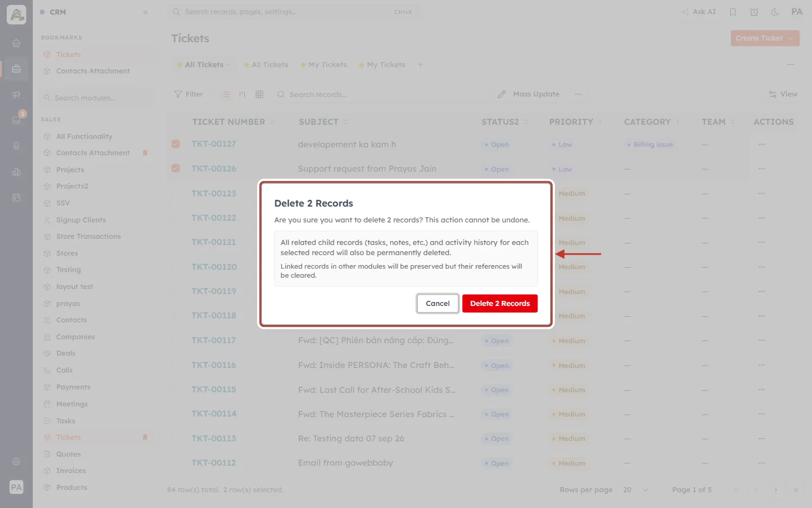The width and height of the screenshot is (812, 508).
Task: Click Mass Update pencil button
Action: coord(528,94)
